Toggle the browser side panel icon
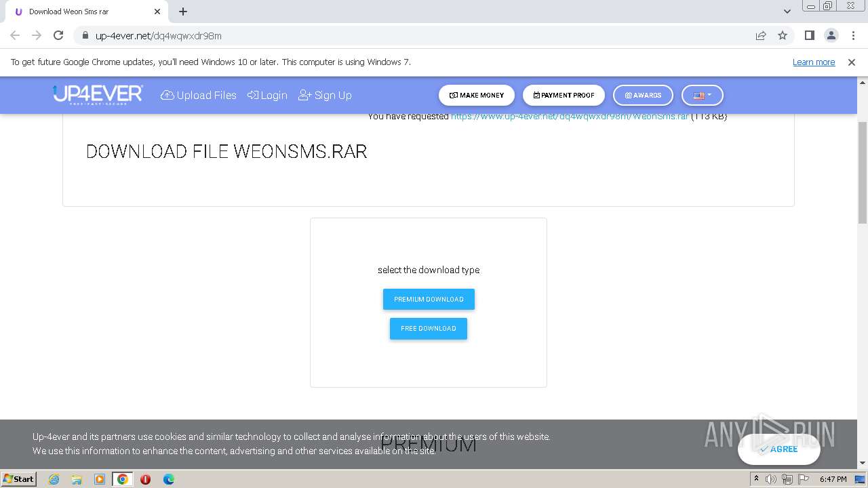 [809, 35]
